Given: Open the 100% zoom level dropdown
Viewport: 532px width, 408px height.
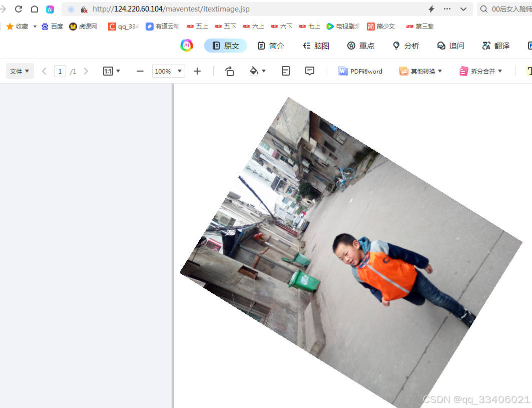Looking at the screenshot, I should (x=169, y=71).
